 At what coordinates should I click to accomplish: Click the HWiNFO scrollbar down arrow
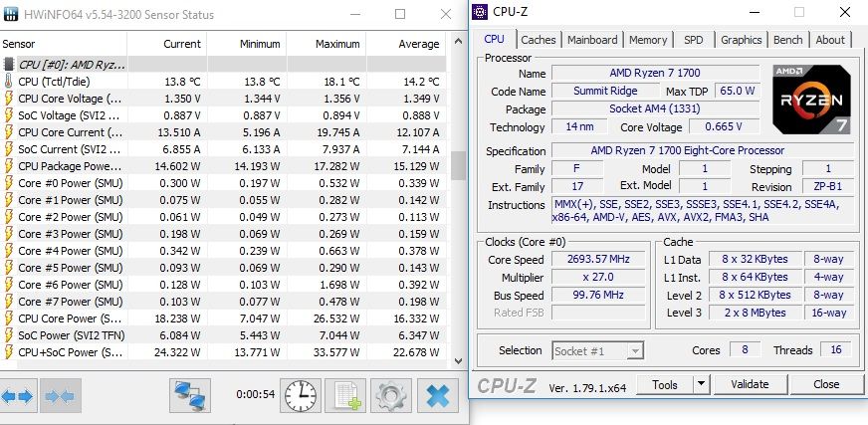click(x=458, y=361)
